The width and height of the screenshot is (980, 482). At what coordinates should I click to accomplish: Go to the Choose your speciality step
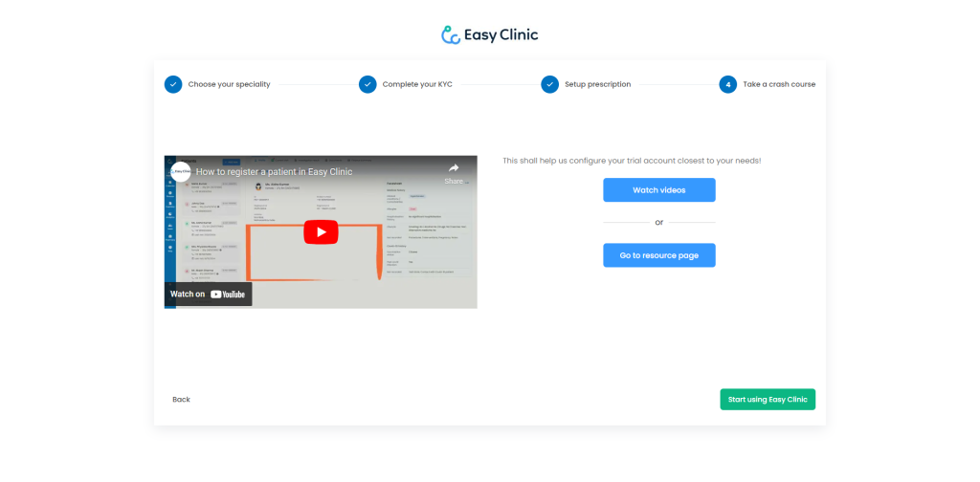(229, 84)
